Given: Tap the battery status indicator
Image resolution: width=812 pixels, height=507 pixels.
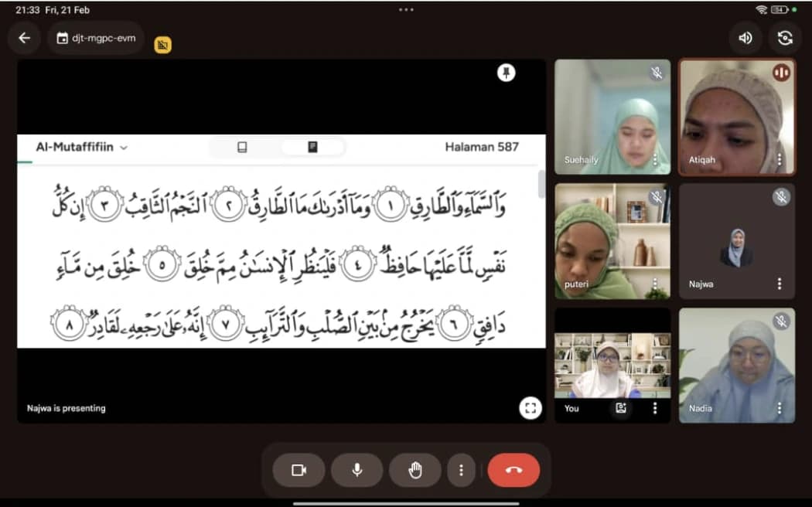Looking at the screenshot, I should pos(780,9).
